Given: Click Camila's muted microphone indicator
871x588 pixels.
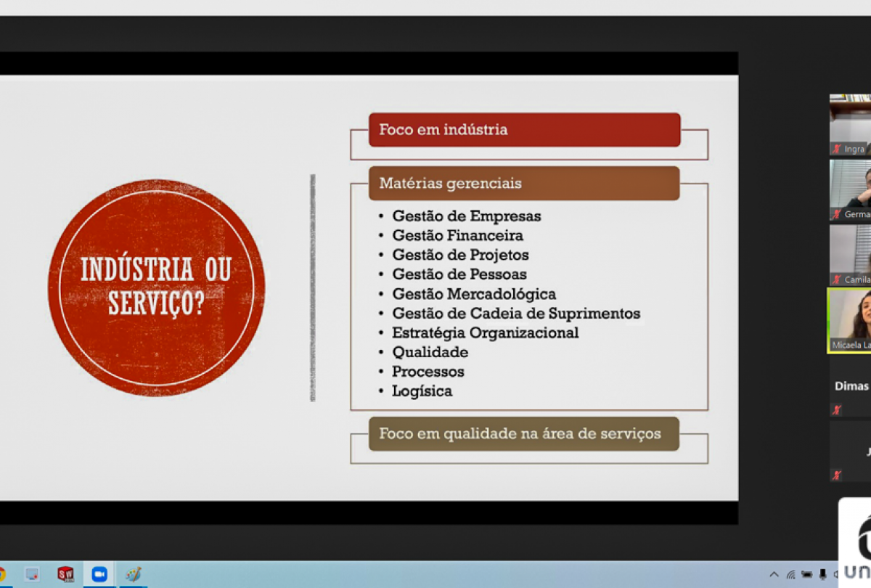Looking at the screenshot, I should click(837, 279).
